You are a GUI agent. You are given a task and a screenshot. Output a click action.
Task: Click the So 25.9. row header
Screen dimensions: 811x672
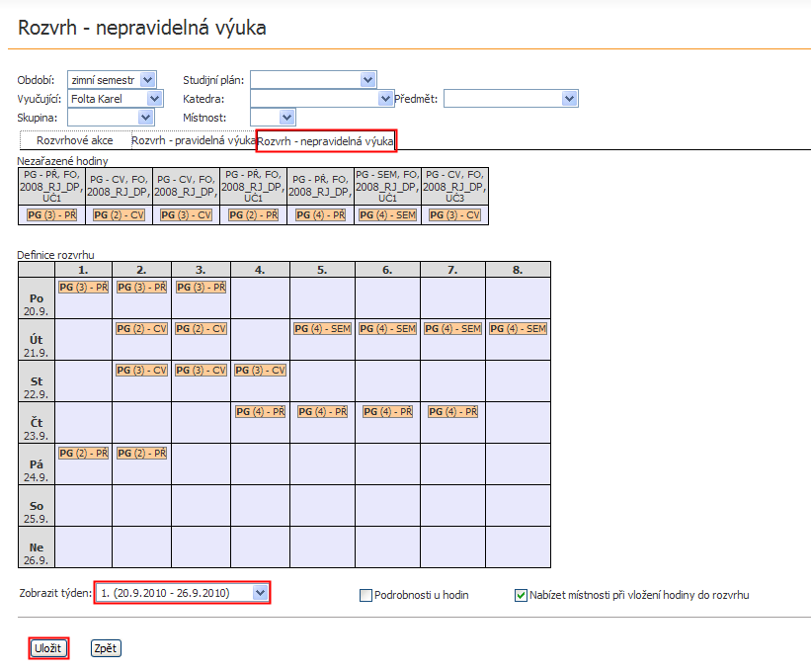pos(37,505)
